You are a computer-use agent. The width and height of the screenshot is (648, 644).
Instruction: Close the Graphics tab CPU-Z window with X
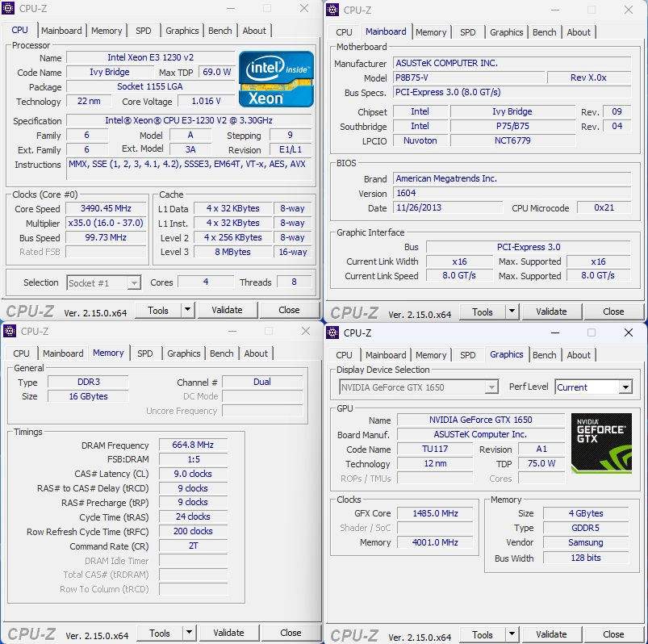628,332
